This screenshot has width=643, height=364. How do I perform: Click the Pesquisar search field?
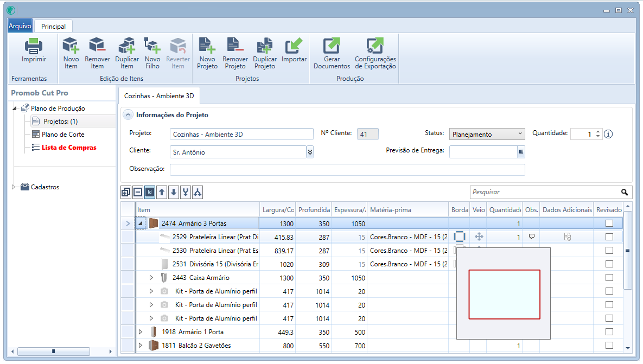pyautogui.click(x=545, y=192)
